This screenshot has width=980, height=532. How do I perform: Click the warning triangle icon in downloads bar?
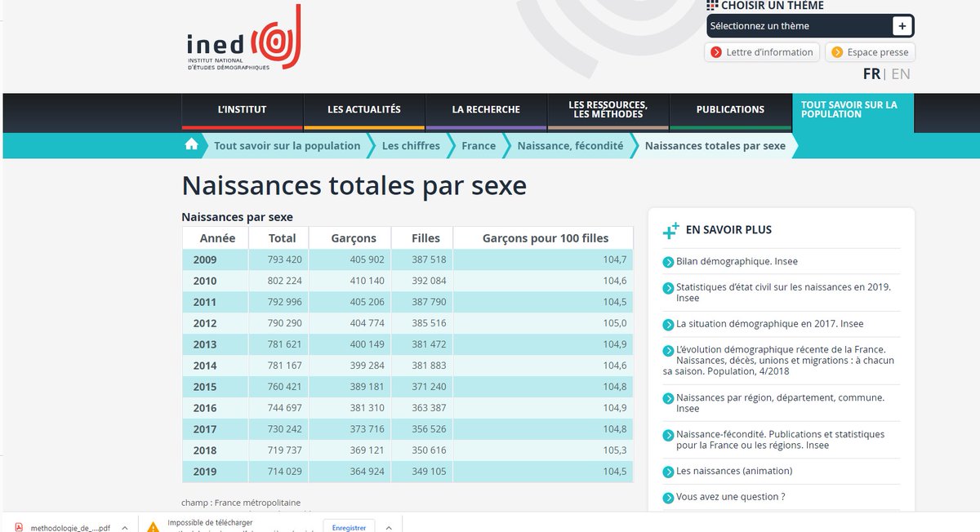tap(153, 527)
